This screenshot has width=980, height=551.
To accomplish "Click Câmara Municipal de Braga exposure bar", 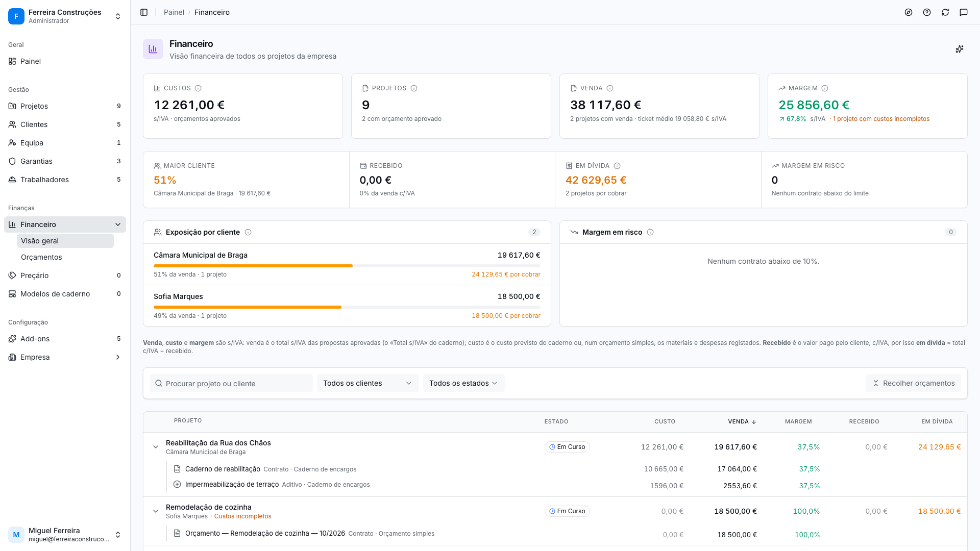I will 347,266.
